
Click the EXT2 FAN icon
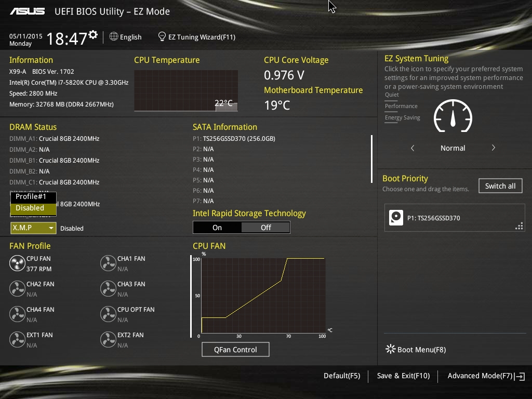tap(108, 340)
